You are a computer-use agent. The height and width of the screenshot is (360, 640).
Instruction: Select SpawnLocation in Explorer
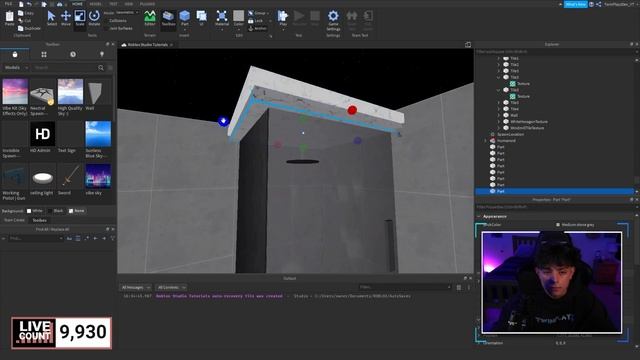tap(510, 134)
